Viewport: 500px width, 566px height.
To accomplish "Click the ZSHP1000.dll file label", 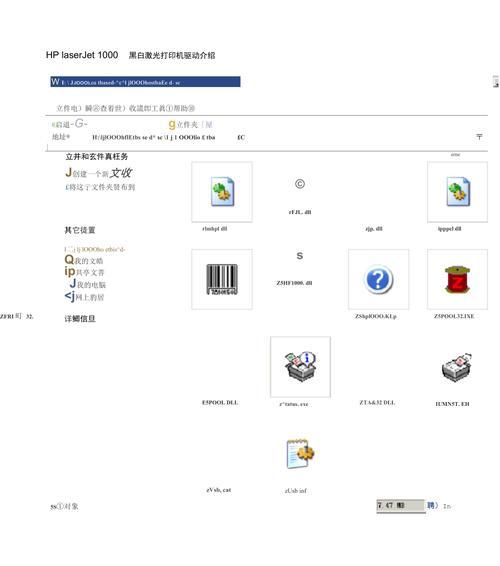I will coord(294,283).
